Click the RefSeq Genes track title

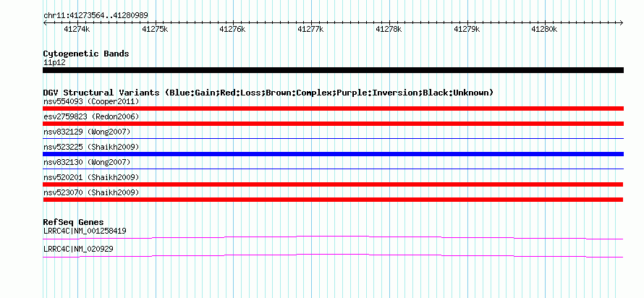[x=74, y=222]
